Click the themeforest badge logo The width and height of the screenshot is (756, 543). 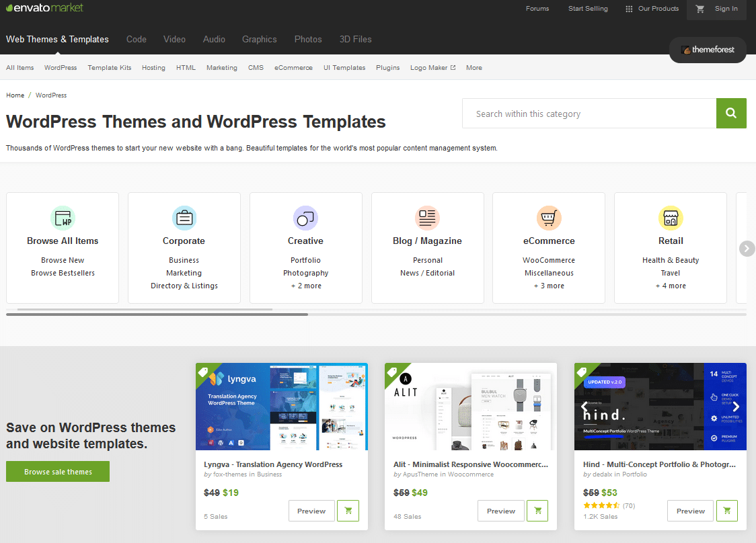pyautogui.click(x=708, y=50)
